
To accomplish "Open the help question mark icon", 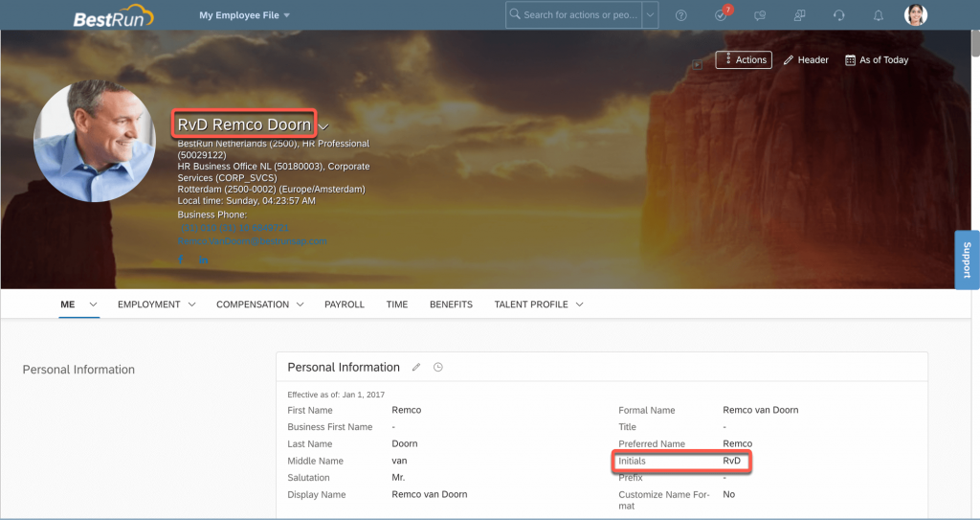I will tap(681, 15).
